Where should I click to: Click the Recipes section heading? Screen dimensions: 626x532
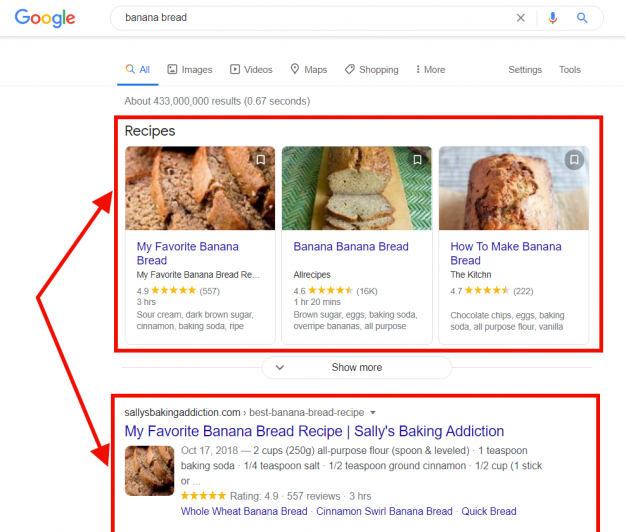150,131
